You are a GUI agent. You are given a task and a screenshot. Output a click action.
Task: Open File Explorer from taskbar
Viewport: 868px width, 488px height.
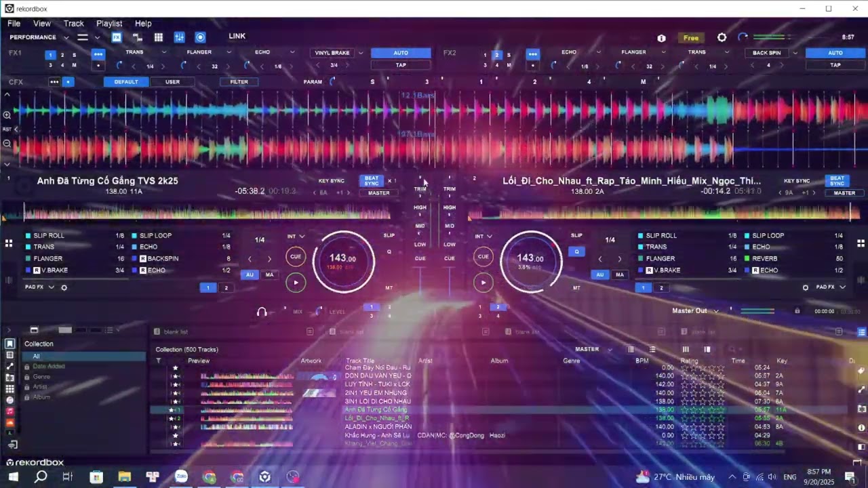pyautogui.click(x=124, y=477)
